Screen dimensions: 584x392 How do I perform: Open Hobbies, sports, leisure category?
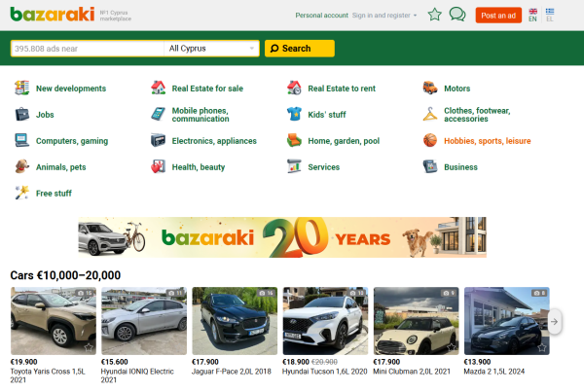488,141
